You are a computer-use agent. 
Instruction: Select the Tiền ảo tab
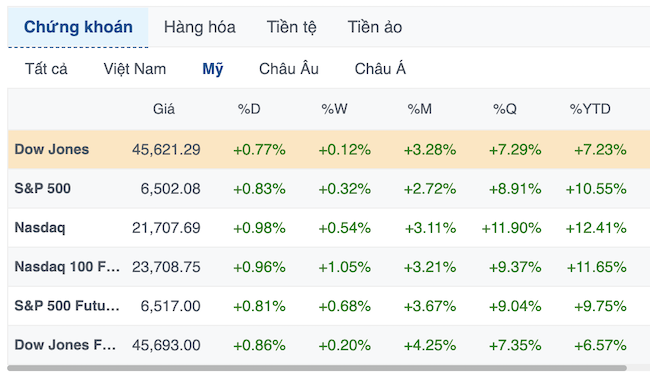[x=375, y=27]
